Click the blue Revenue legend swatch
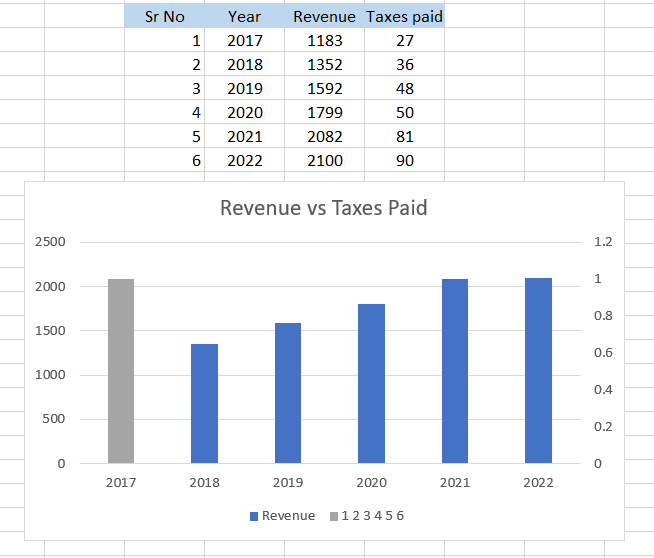This screenshot has height=558, width=654. point(253,516)
